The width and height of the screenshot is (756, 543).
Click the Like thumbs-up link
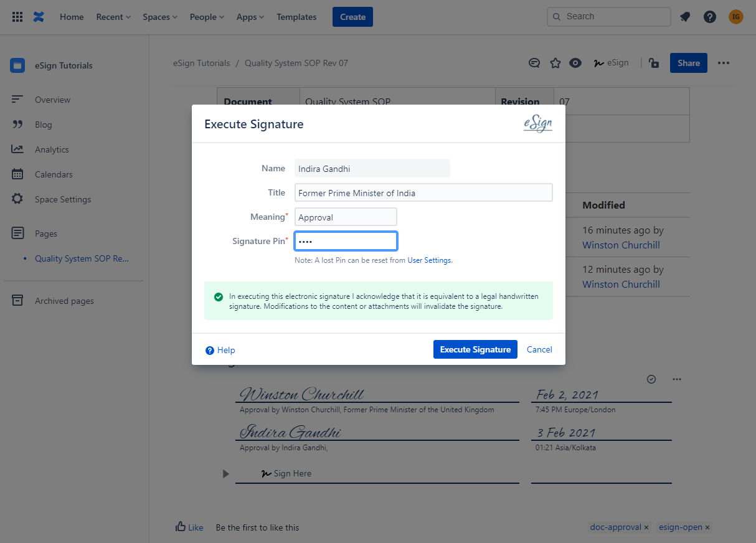click(189, 527)
